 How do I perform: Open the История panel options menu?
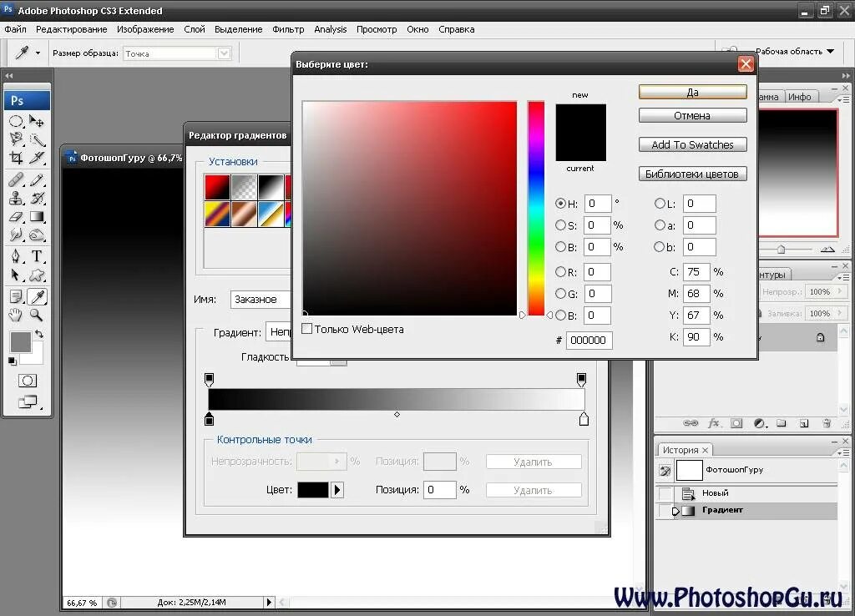click(843, 452)
